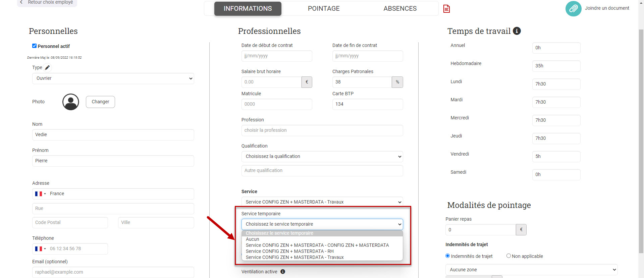This screenshot has height=278, width=644.
Task: Click the Annuel hours field
Action: [x=556, y=48]
